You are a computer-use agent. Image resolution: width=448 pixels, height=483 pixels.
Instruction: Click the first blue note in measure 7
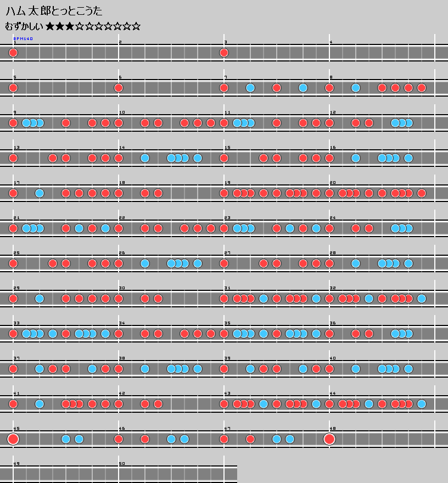[250, 88]
